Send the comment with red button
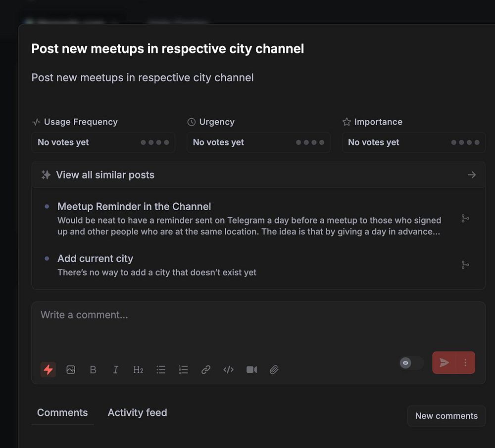This screenshot has height=448, width=495. tap(445, 363)
